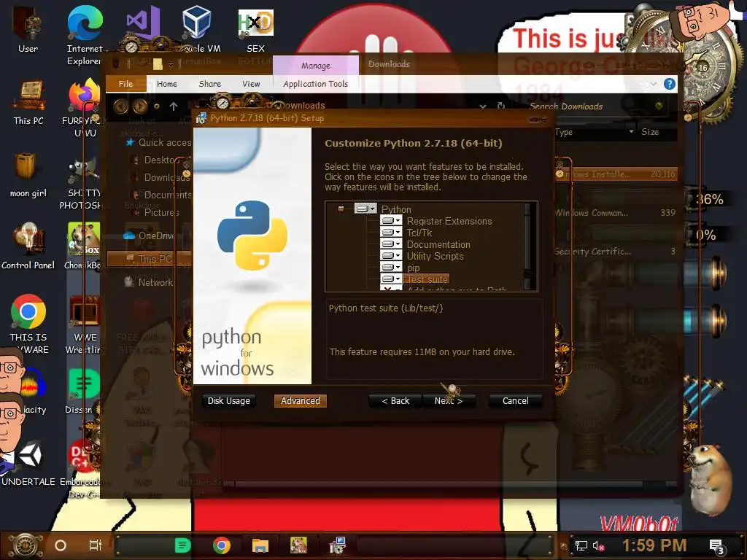Select the Test suite feature label

point(427,279)
